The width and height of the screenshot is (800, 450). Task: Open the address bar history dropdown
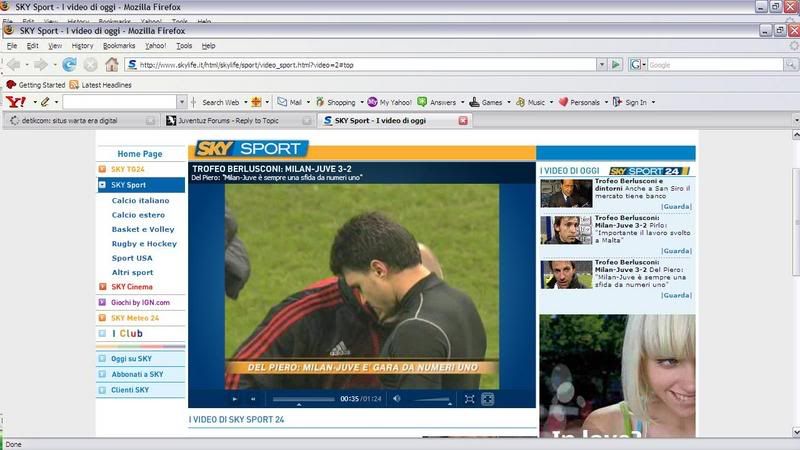pos(602,65)
